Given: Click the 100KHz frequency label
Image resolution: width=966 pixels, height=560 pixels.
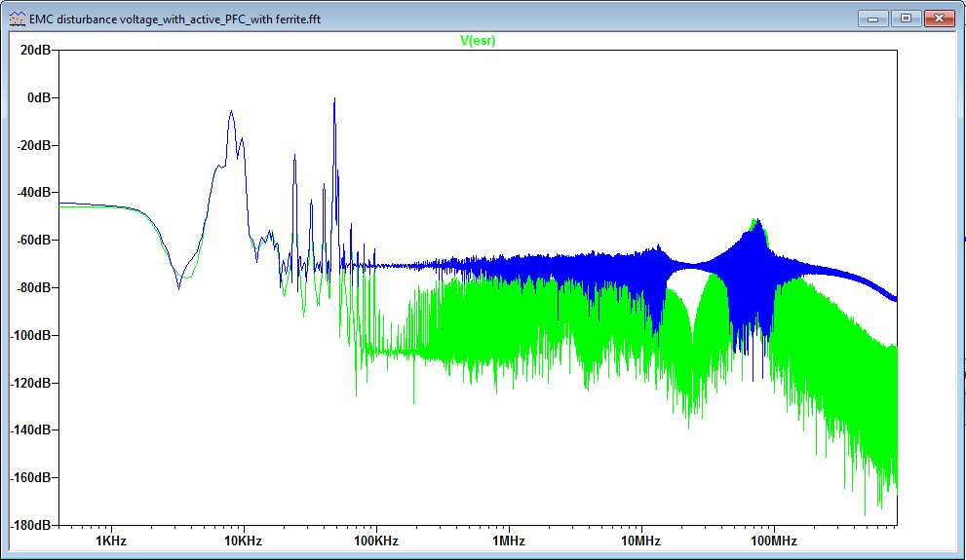Looking at the screenshot, I should (x=376, y=541).
